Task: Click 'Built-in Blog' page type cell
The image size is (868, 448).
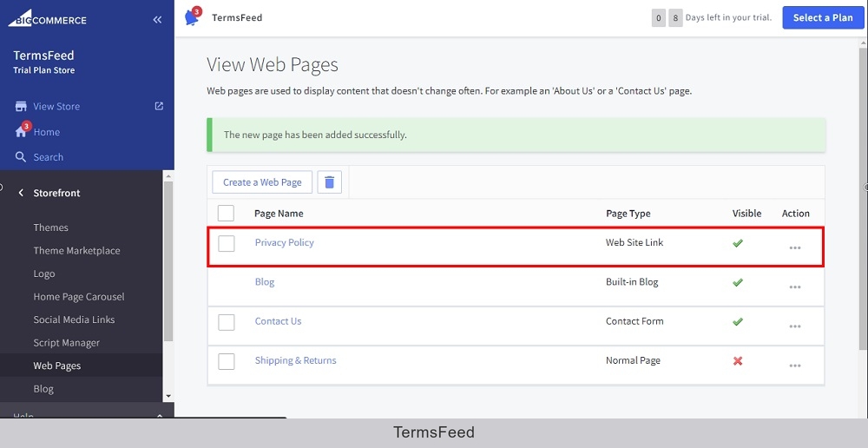Action: point(632,282)
